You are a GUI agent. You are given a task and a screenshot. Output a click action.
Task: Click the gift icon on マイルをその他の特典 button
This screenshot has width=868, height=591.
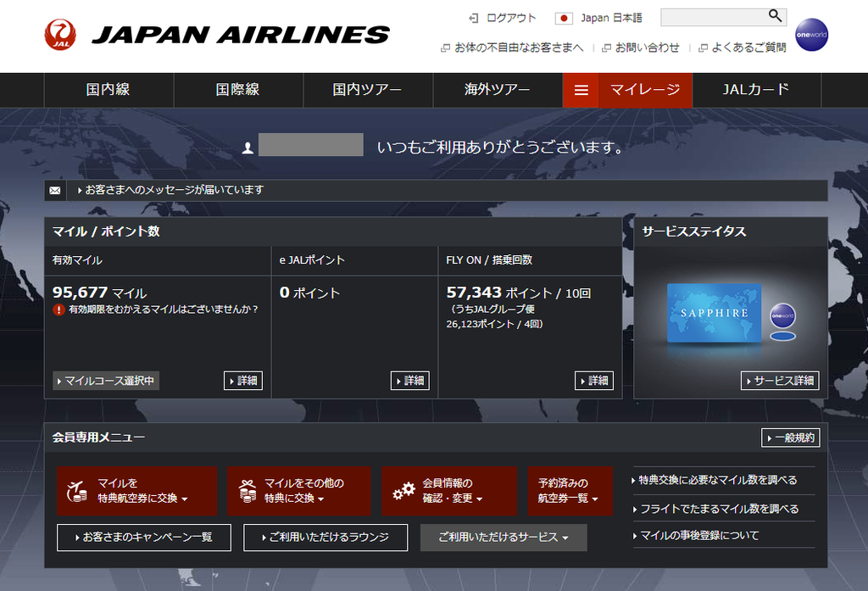tap(247, 491)
